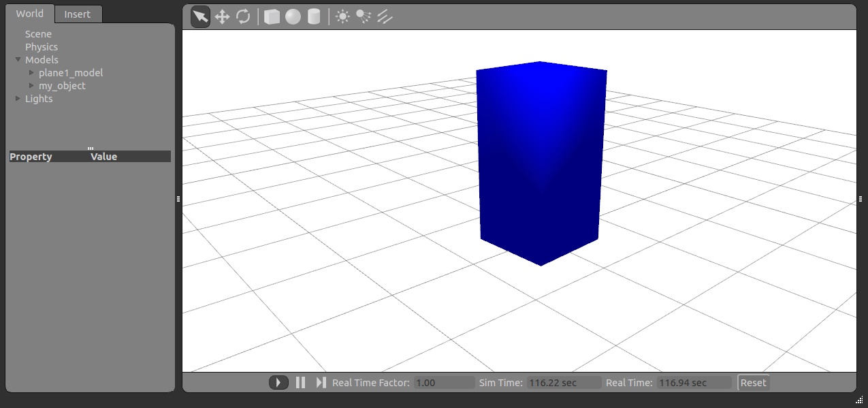Expand the my_object tree entry

point(31,86)
